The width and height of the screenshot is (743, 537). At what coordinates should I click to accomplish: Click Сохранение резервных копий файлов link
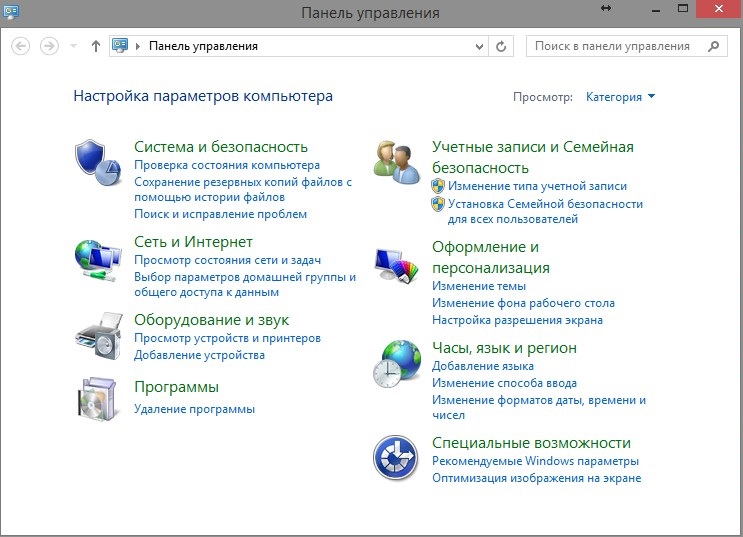pos(243,189)
